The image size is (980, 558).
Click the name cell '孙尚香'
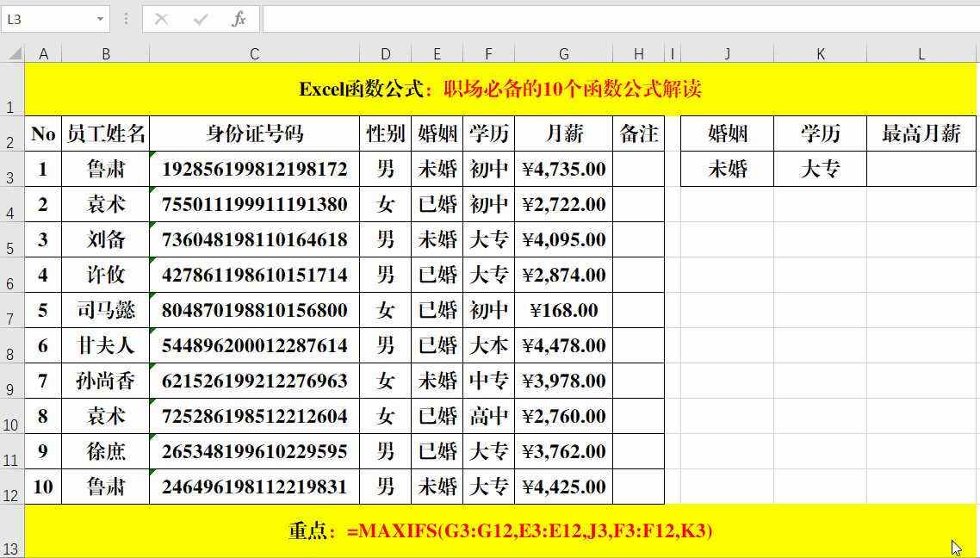pos(106,381)
